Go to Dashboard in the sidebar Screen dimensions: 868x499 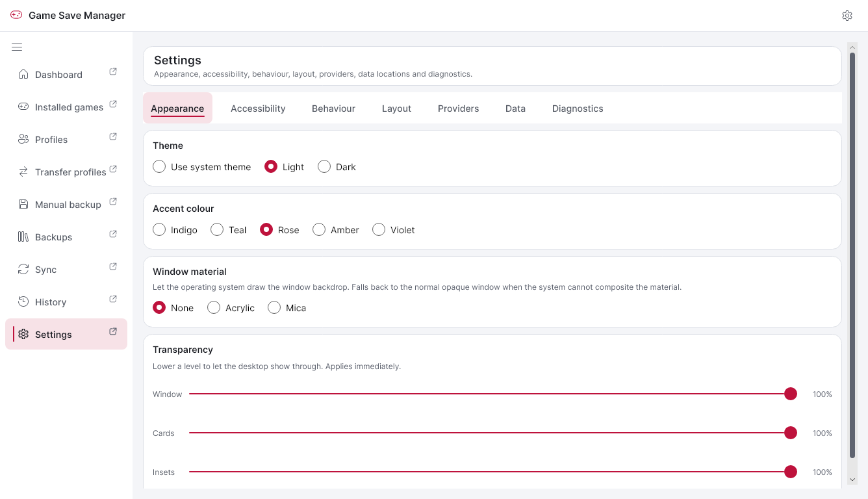click(x=66, y=74)
